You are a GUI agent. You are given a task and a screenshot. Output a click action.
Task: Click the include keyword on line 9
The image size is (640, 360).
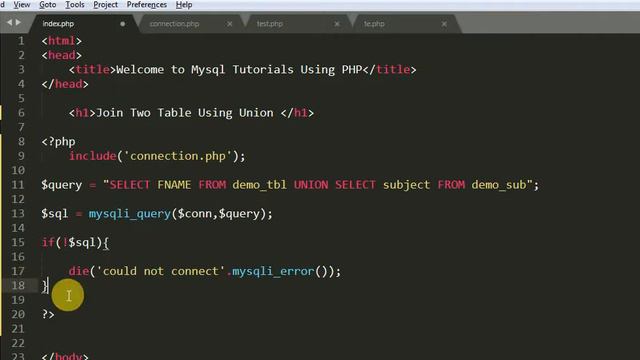92,156
